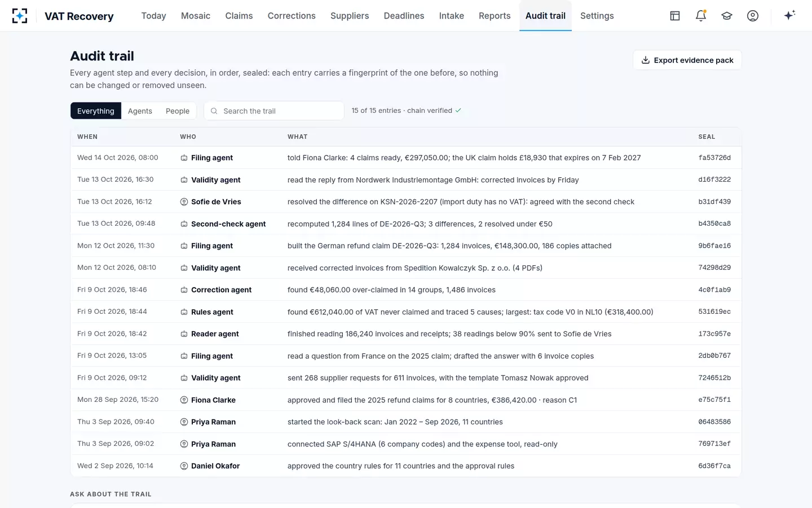Image resolution: width=812 pixels, height=508 pixels.
Task: Select the Everything filter
Action: pyautogui.click(x=96, y=111)
